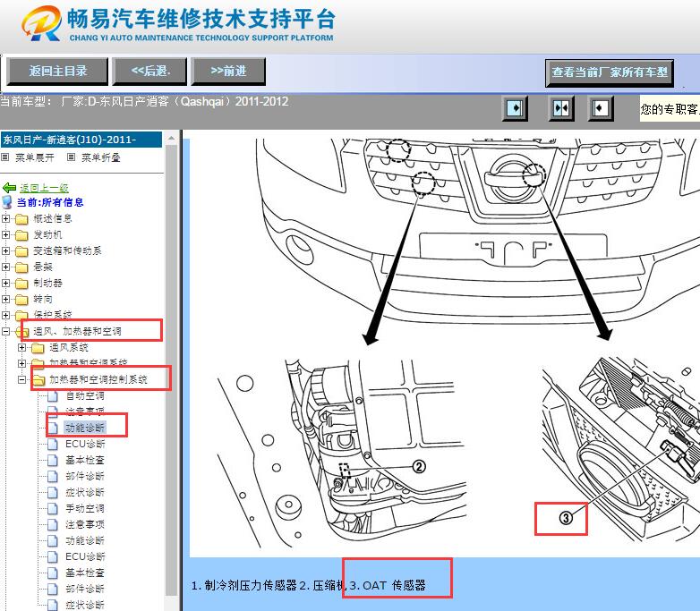
Task: Follow the 返回上一级 link
Action: pyautogui.click(x=44, y=188)
